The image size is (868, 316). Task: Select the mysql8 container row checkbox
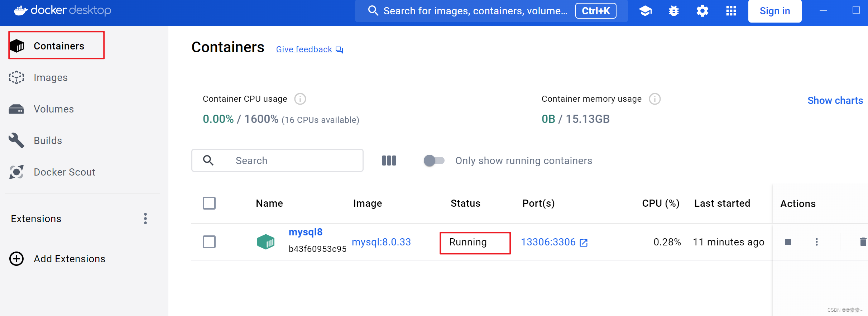209,242
